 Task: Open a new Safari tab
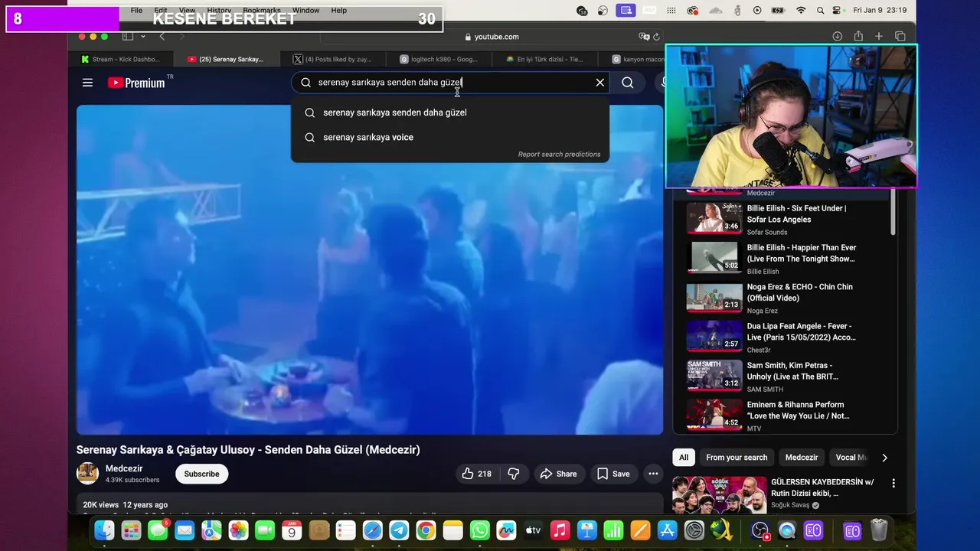coord(879,37)
